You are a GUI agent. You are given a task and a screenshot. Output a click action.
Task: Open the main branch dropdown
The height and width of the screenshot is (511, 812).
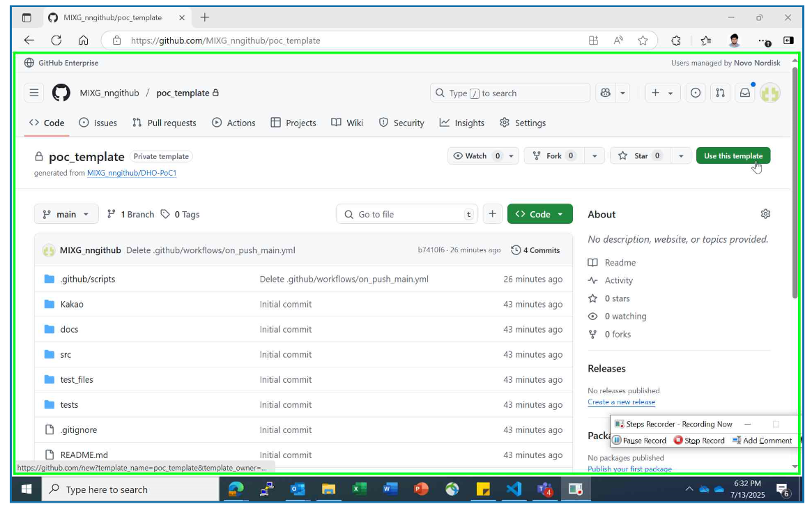tap(66, 214)
